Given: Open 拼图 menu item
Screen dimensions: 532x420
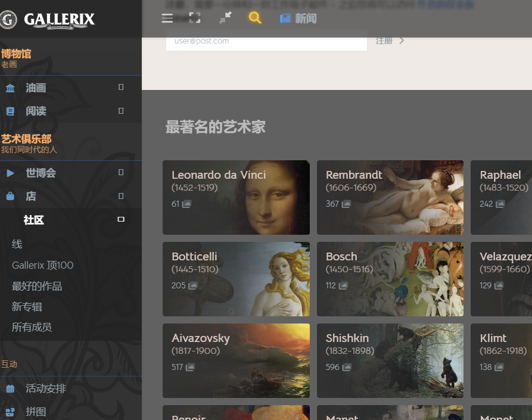Looking at the screenshot, I should tap(36, 412).
